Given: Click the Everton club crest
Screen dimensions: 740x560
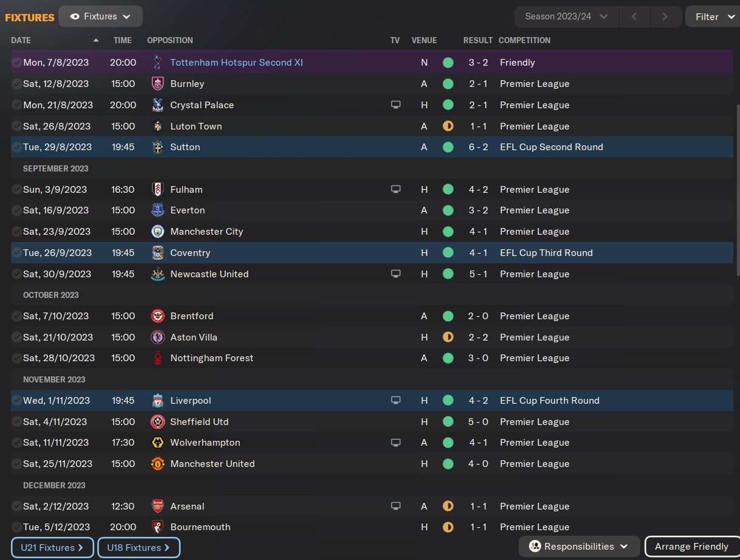Looking at the screenshot, I should tap(157, 210).
